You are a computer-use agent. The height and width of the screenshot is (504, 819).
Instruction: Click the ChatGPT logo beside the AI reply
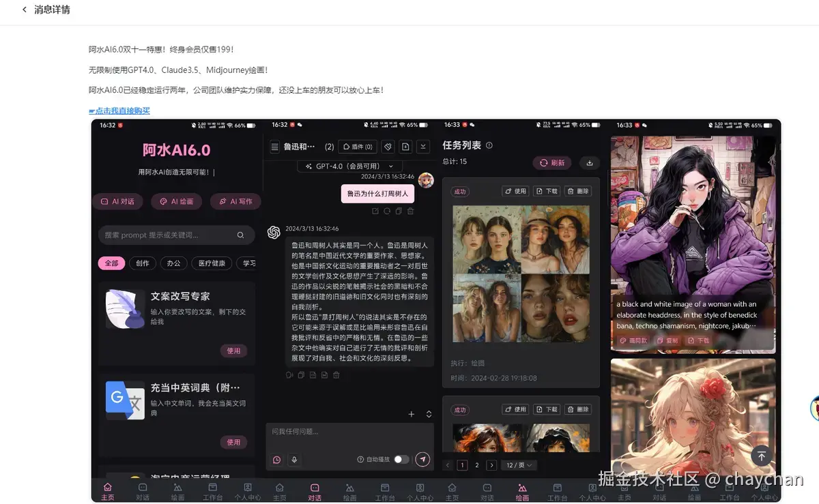[x=274, y=233]
